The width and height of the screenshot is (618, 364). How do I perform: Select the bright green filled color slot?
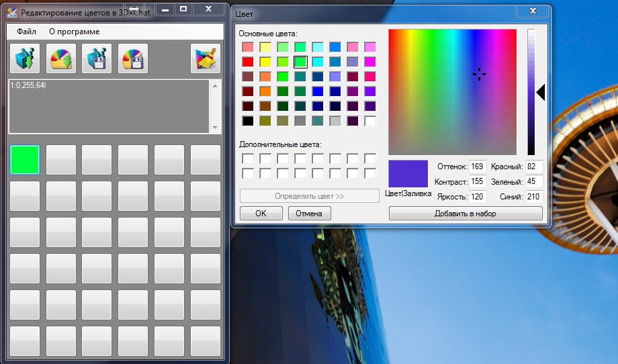coord(25,160)
